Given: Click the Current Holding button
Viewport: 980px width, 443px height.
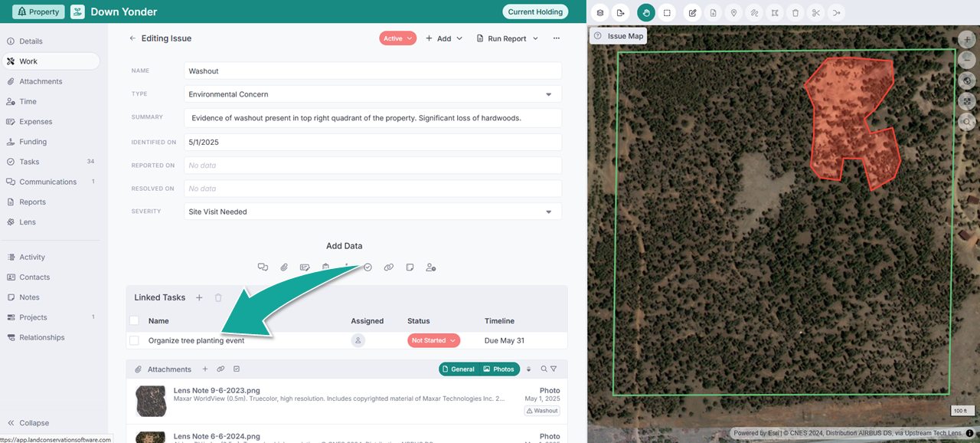Looking at the screenshot, I should point(536,11).
